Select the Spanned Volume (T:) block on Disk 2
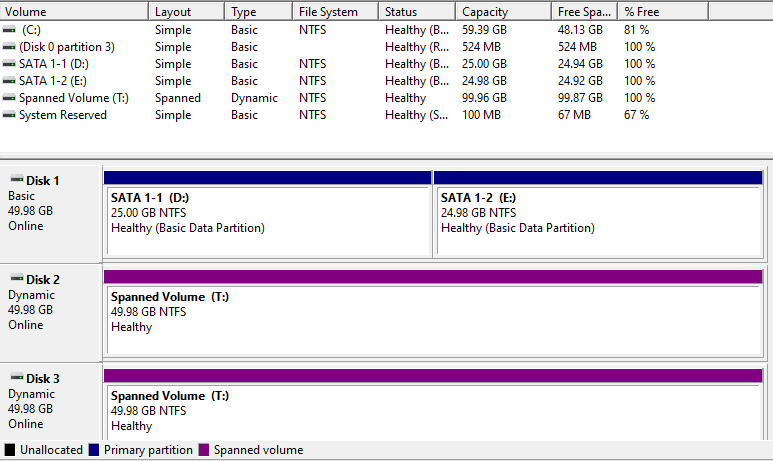The width and height of the screenshot is (773, 461). pos(433,313)
